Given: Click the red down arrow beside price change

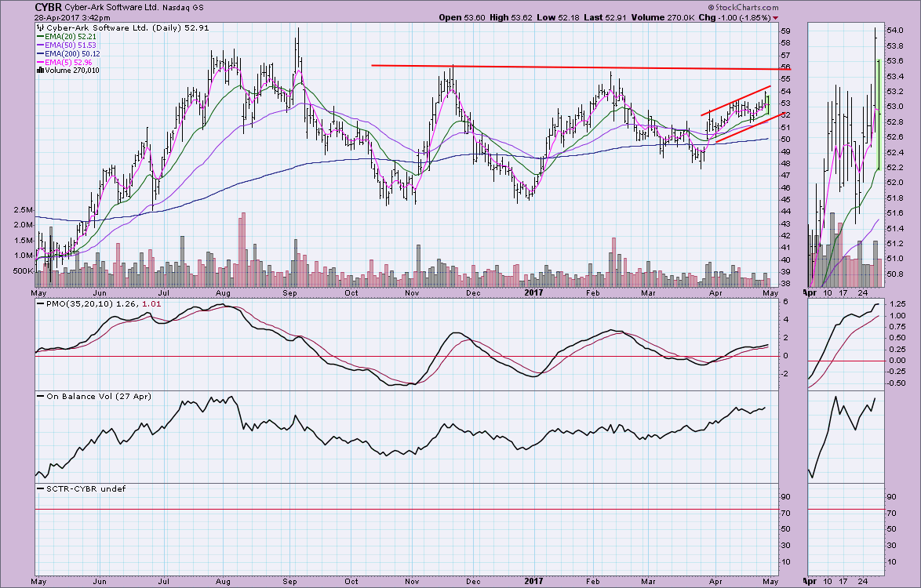Looking at the screenshot, I should [776, 18].
